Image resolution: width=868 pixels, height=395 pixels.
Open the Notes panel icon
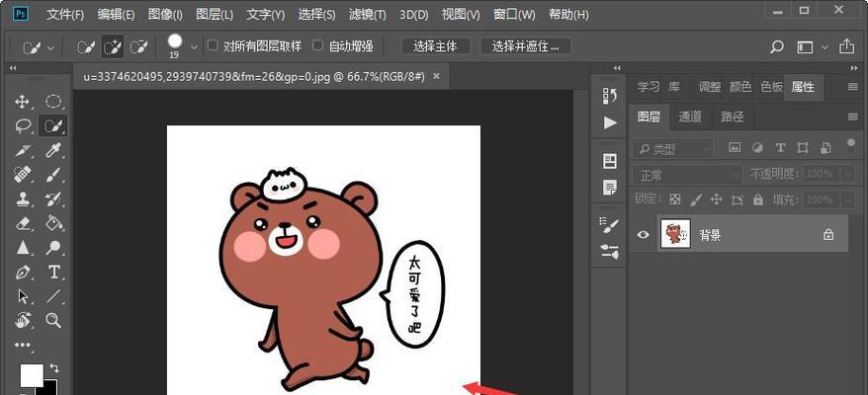(x=610, y=187)
